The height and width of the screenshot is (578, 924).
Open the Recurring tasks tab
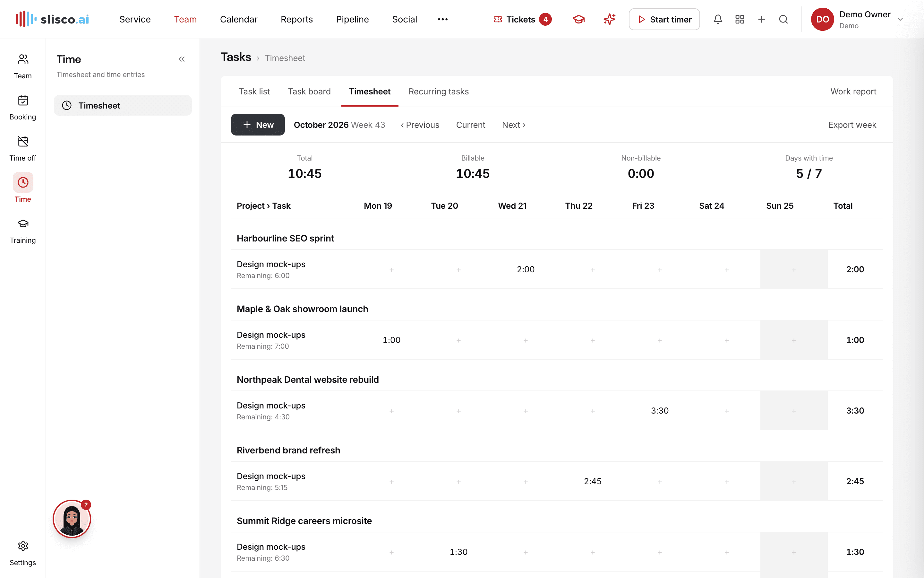[x=438, y=92]
